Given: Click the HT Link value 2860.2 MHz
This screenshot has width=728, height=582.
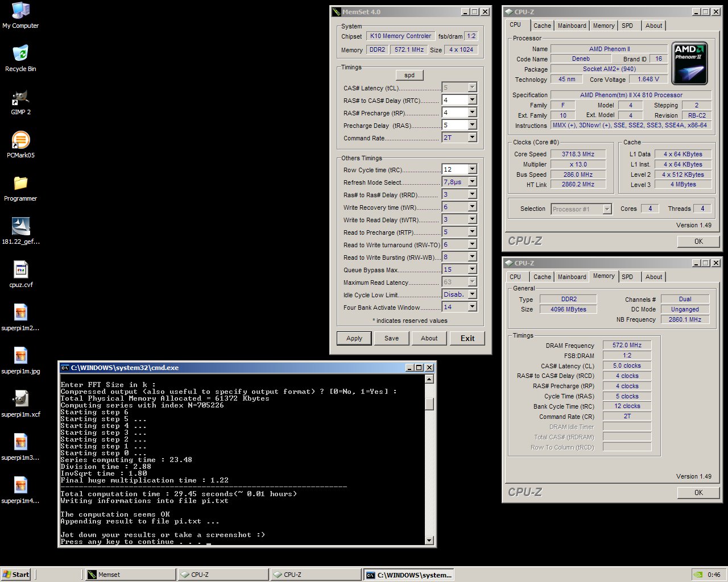Looking at the screenshot, I should click(x=578, y=185).
